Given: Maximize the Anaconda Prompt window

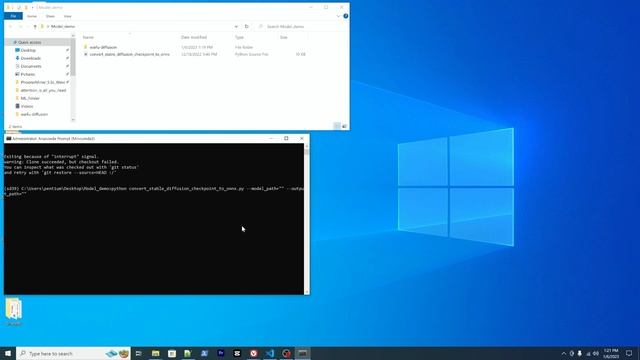Looking at the screenshot, I should click(x=286, y=138).
